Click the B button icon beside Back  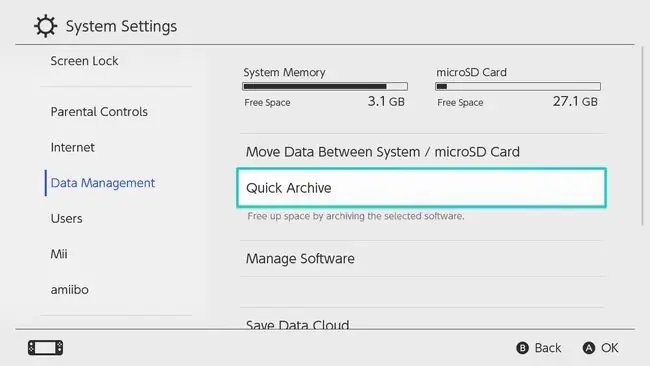coord(522,348)
